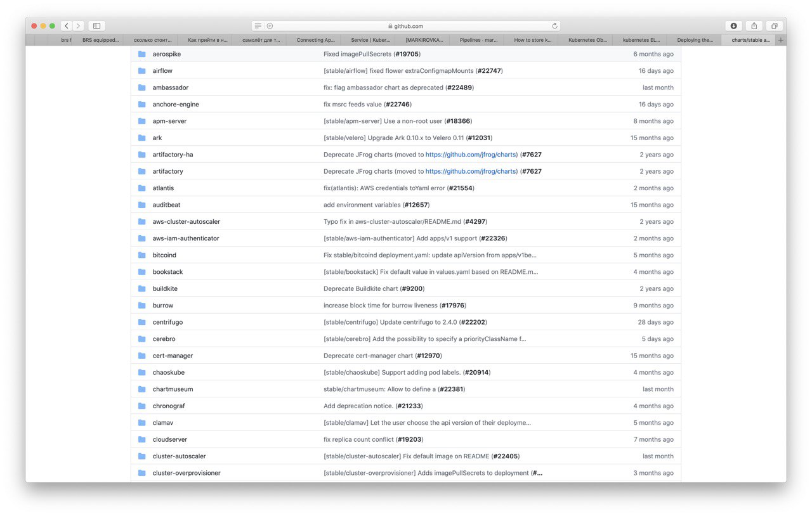Click the folder icon next to anchore-engine

[x=141, y=105]
